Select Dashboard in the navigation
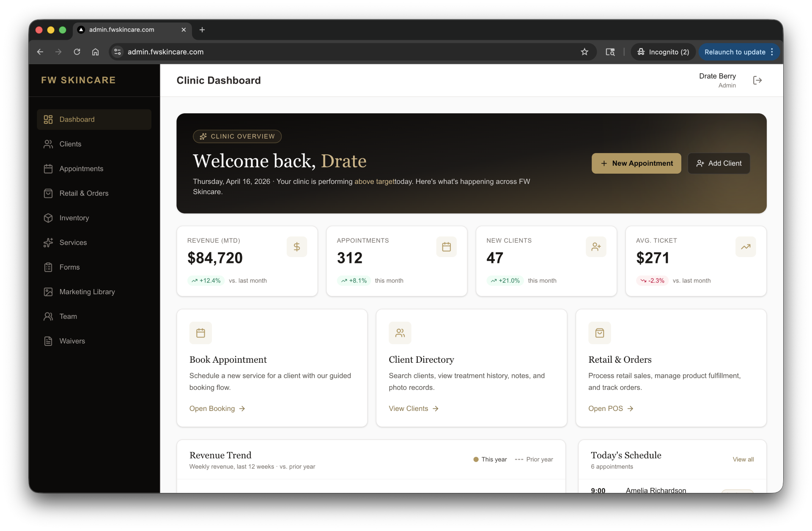The height and width of the screenshot is (531, 812). pos(76,119)
